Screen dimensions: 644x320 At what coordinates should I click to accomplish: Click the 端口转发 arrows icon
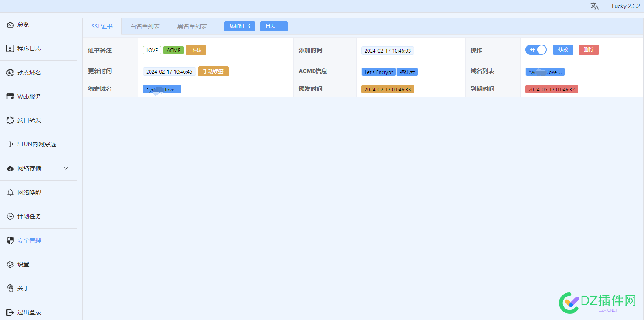(10, 120)
